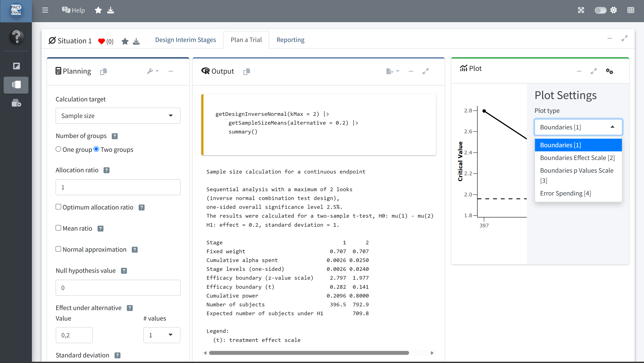Image resolution: width=644 pixels, height=363 pixels.
Task: Select the Plan a Trial tab
Action: (246, 40)
